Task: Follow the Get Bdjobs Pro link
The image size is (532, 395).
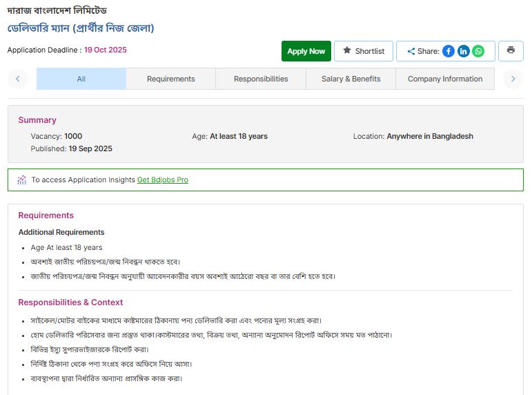Action: coord(163,180)
